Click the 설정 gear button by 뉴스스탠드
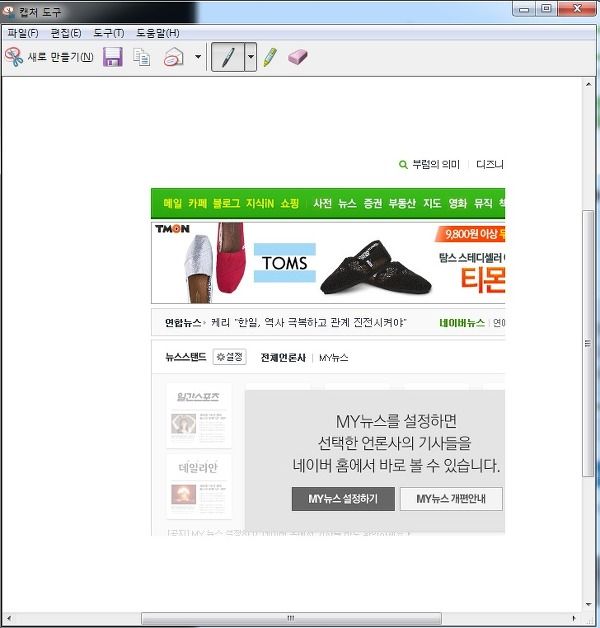This screenshot has width=600, height=628. 230,357
